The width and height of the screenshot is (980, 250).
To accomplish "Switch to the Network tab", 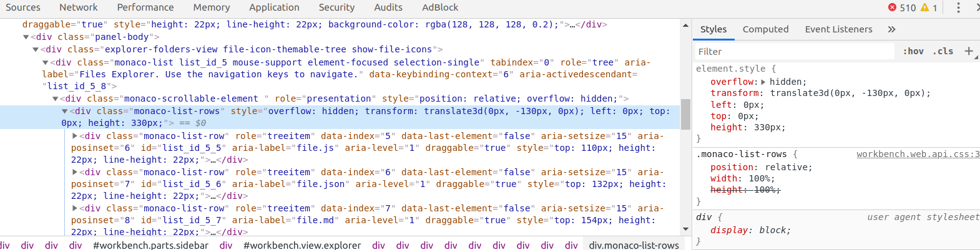I will pyautogui.click(x=79, y=7).
